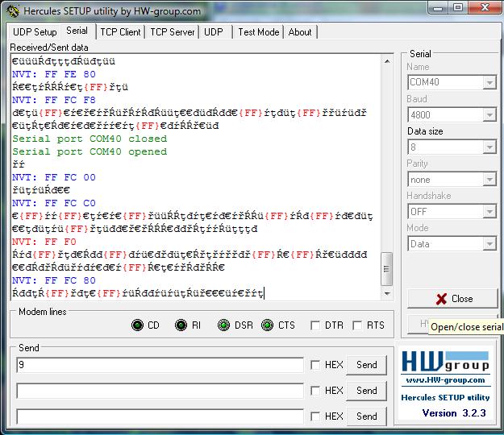
Task: Click the 'NVT: FF FC C0' line
Action: coord(54,203)
